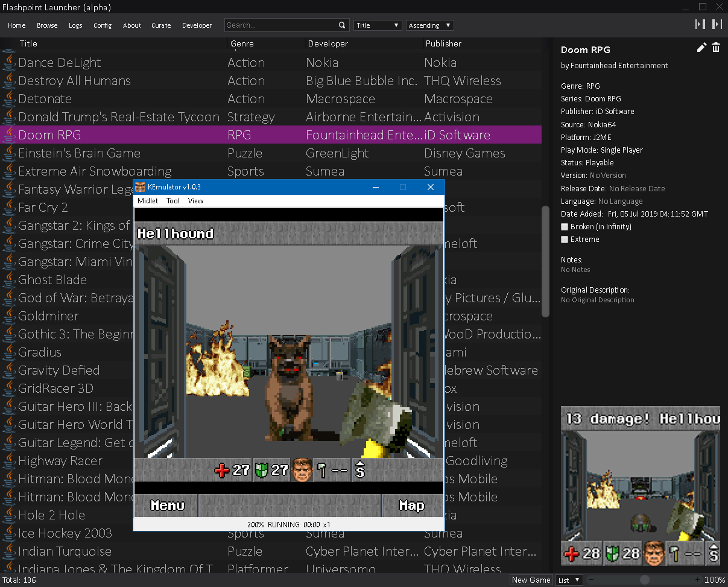The width and height of the screenshot is (728, 587).
Task: Click the thumbnail zoom slider in the footer
Action: 645,580
